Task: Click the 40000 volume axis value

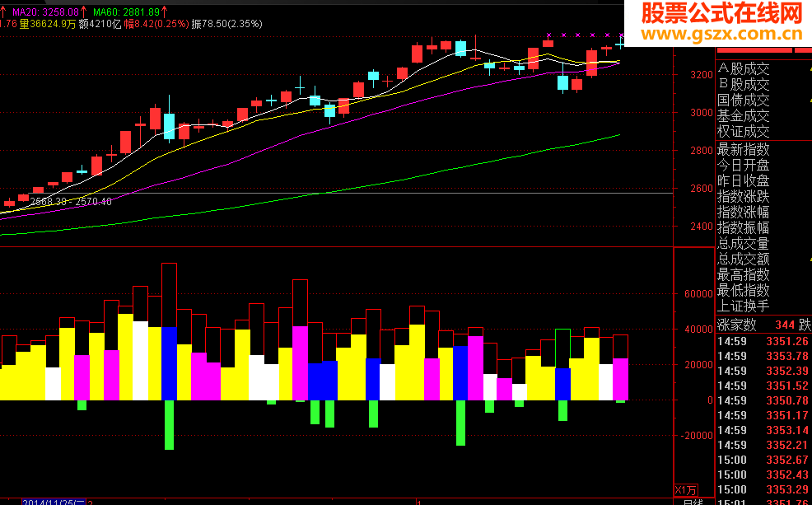Action: [698, 330]
